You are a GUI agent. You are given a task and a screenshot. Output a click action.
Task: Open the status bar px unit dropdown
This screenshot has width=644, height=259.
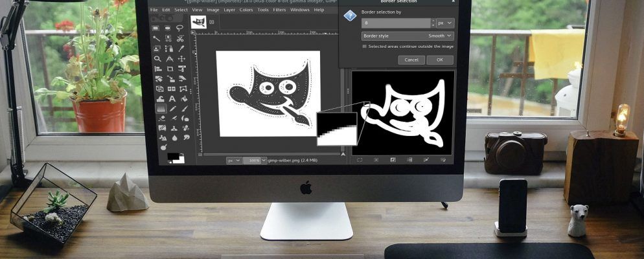(234, 161)
